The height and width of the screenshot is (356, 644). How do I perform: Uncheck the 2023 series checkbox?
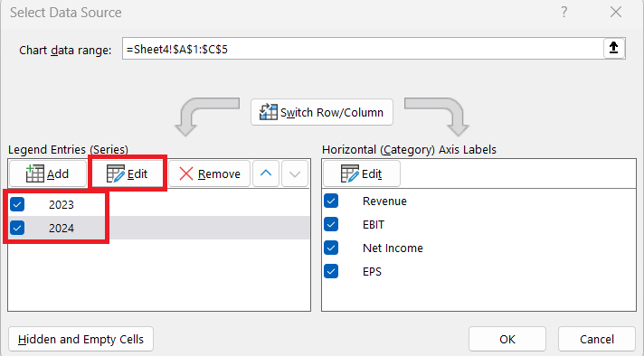[x=17, y=204]
